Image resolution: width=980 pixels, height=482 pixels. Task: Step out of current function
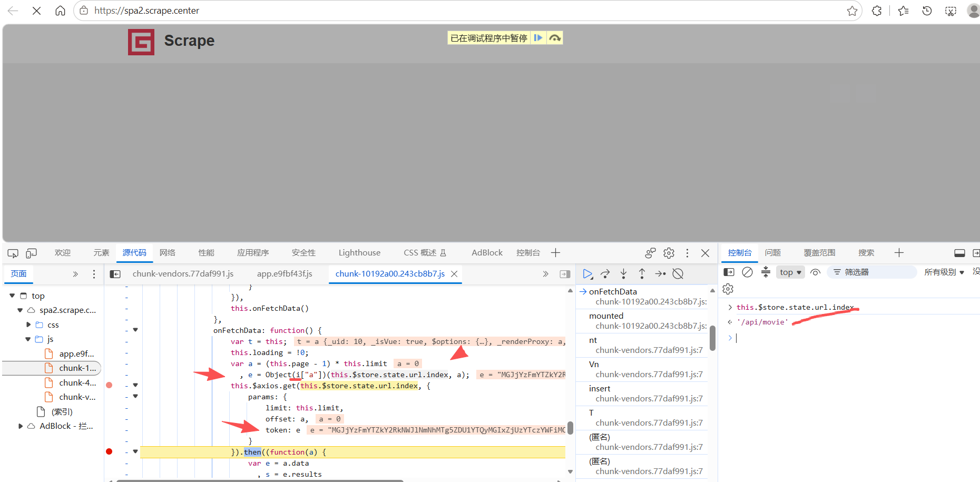(642, 274)
